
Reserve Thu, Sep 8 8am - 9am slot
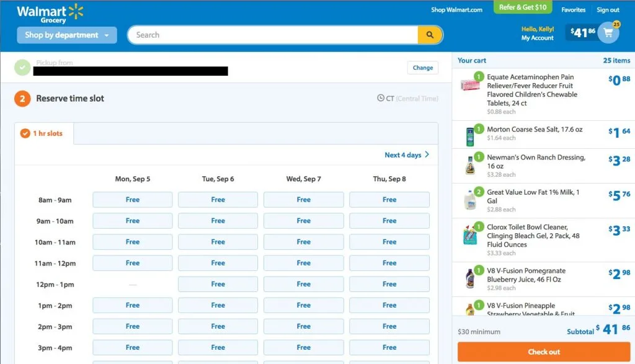(x=389, y=200)
